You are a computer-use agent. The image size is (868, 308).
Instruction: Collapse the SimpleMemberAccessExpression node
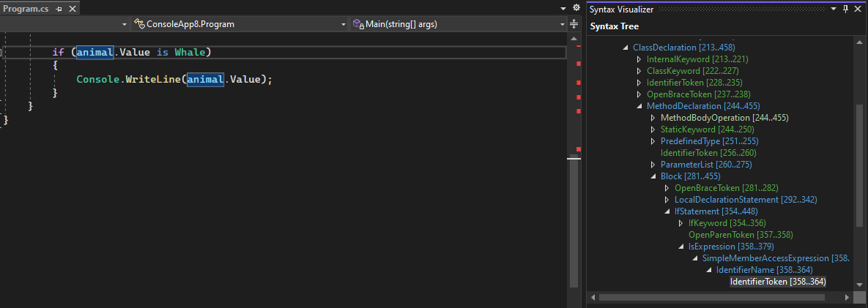coord(695,259)
